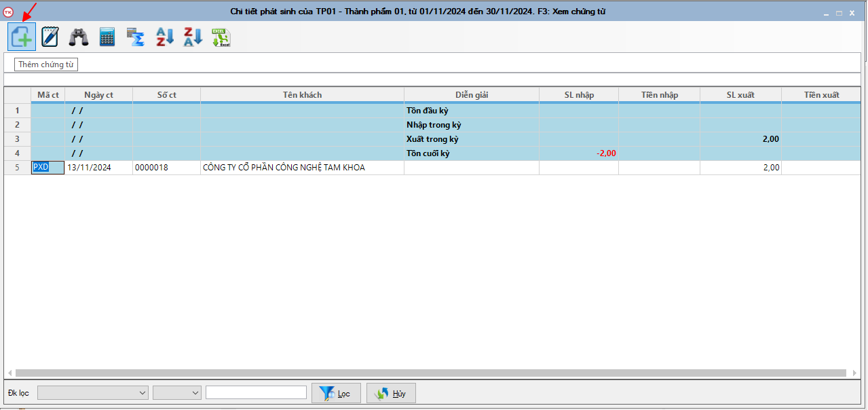The width and height of the screenshot is (868, 410).
Task: Click the filter value text box
Action: pyautogui.click(x=256, y=393)
